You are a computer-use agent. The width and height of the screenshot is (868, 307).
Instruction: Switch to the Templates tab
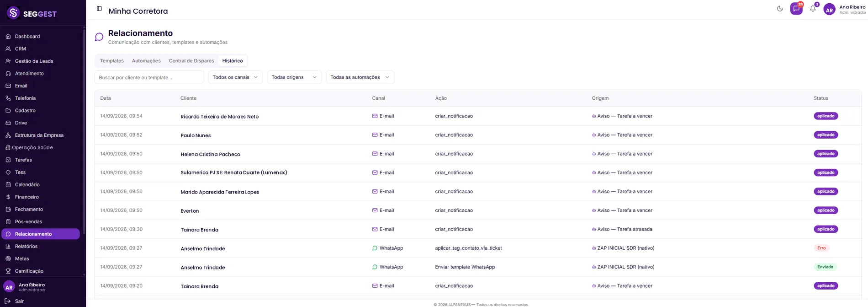pos(112,61)
